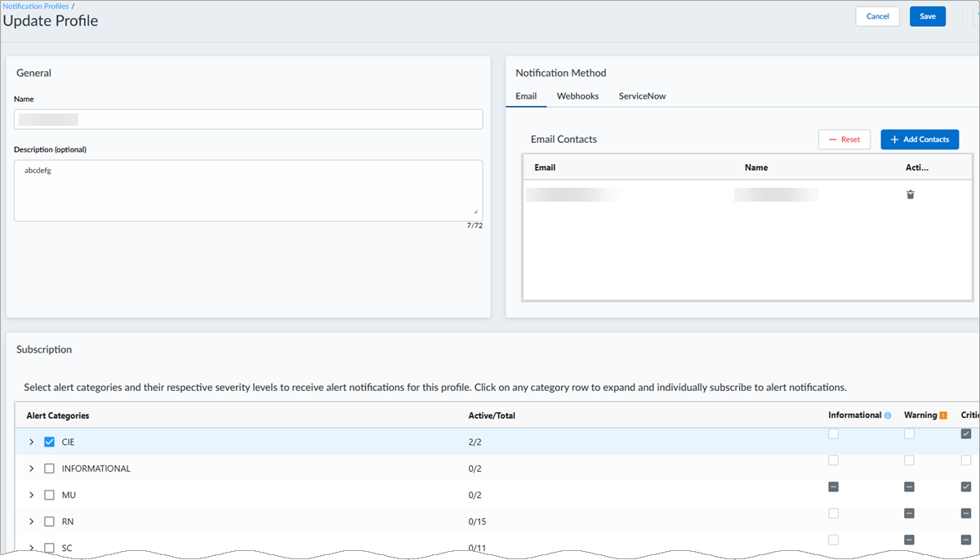The width and height of the screenshot is (980, 560).
Task: Toggle the CIE category checkbox
Action: point(49,442)
